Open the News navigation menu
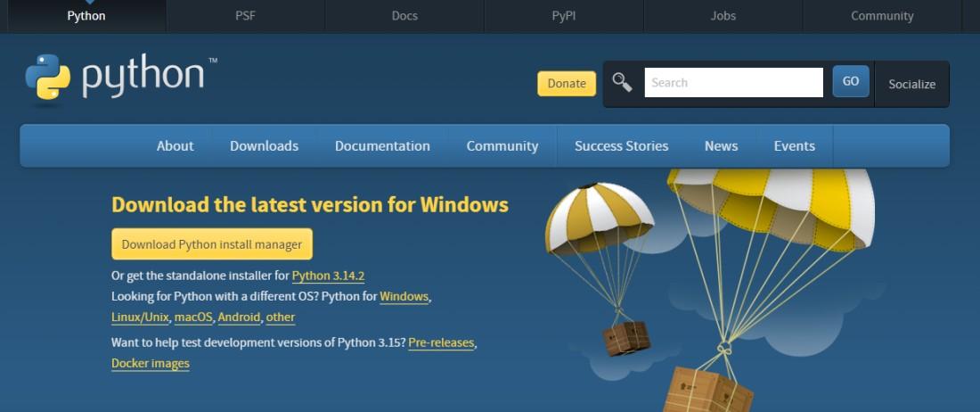This screenshot has height=412, width=980. (x=722, y=145)
